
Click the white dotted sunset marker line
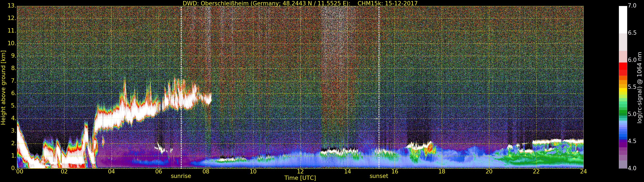[x=379, y=87]
